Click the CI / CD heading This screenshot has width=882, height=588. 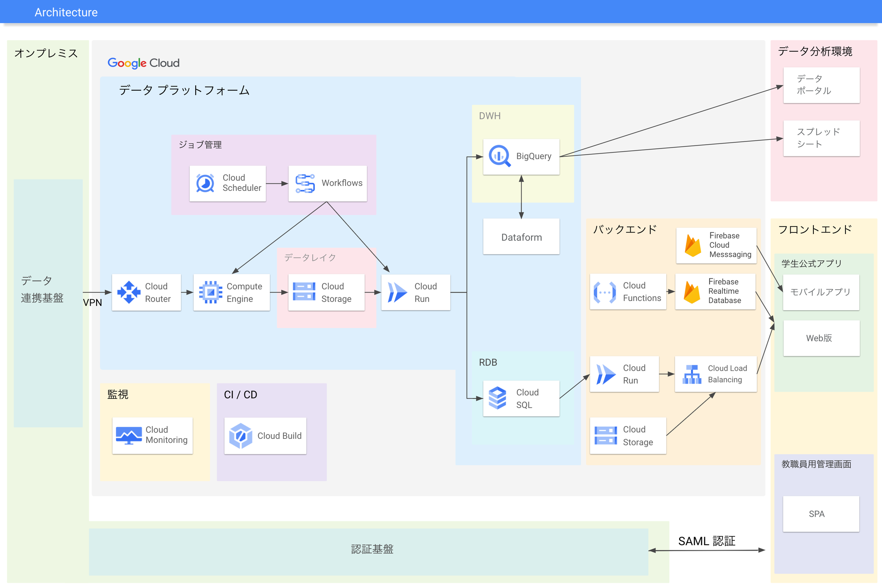(241, 395)
